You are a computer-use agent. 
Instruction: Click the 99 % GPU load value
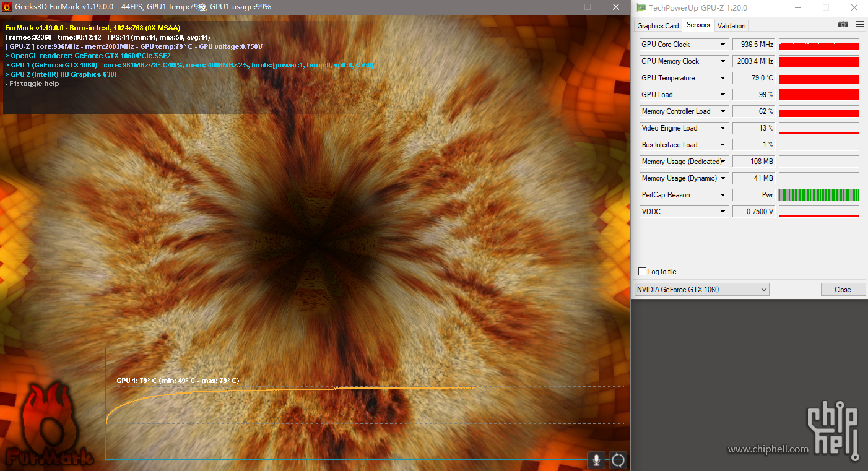(x=753, y=95)
